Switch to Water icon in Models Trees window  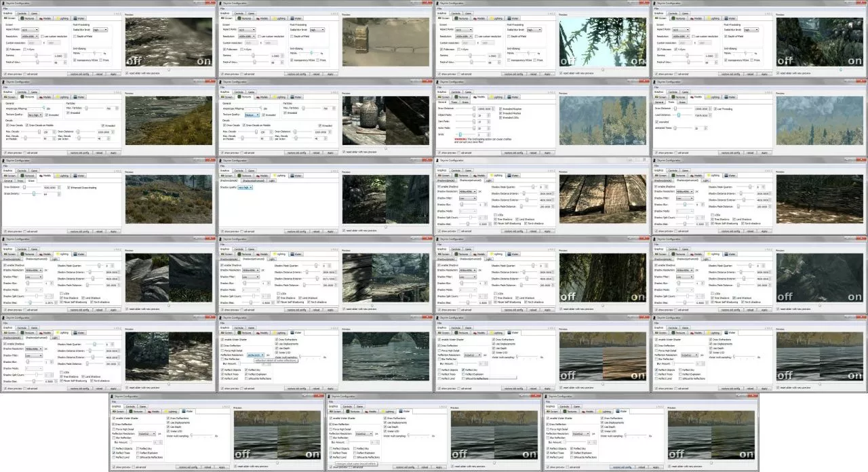(726, 97)
